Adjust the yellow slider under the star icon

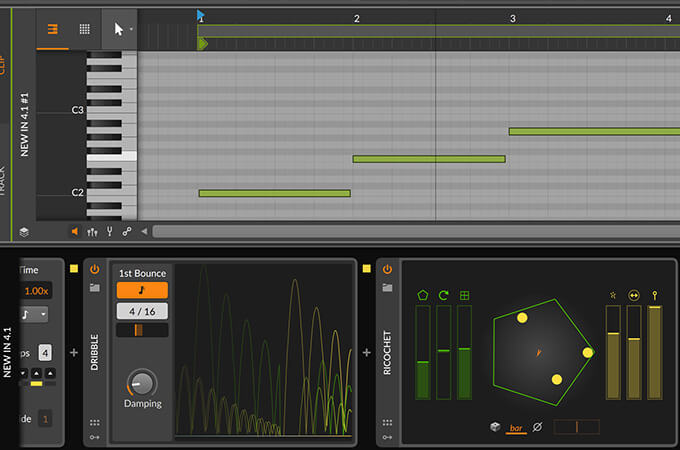click(x=613, y=352)
